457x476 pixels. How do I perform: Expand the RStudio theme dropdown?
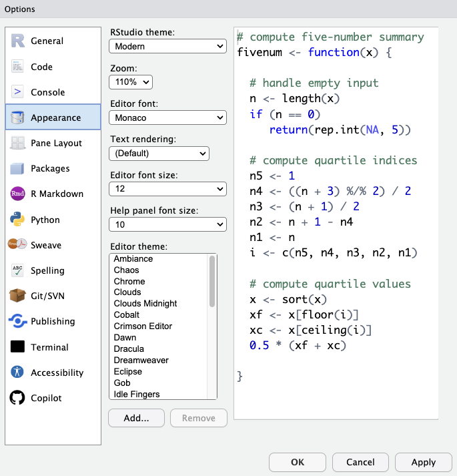coord(167,47)
